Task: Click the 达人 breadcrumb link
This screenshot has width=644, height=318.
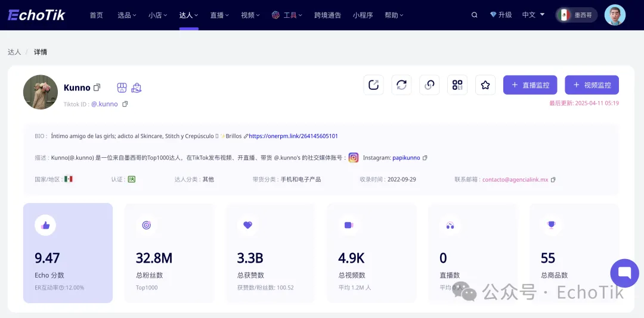Action: point(14,52)
